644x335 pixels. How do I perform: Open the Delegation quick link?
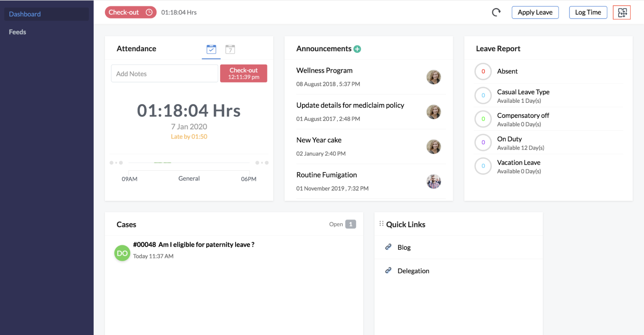[413, 271]
